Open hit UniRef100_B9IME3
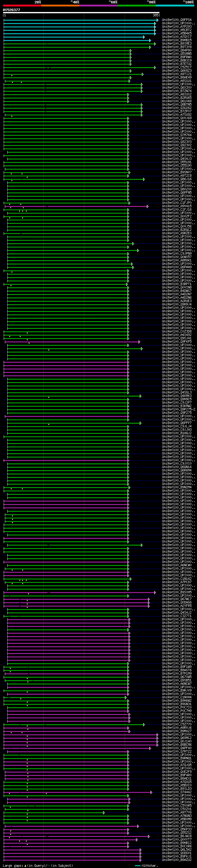This screenshot has width=197, height=868. 177,43
